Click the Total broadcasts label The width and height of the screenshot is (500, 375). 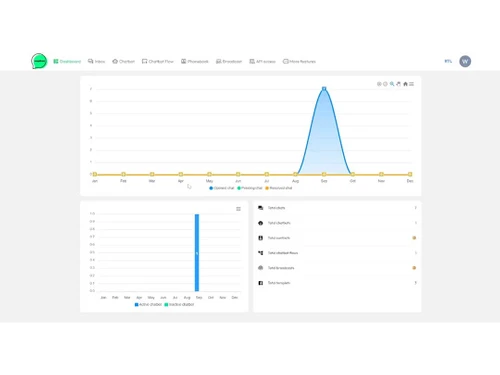tap(281, 268)
